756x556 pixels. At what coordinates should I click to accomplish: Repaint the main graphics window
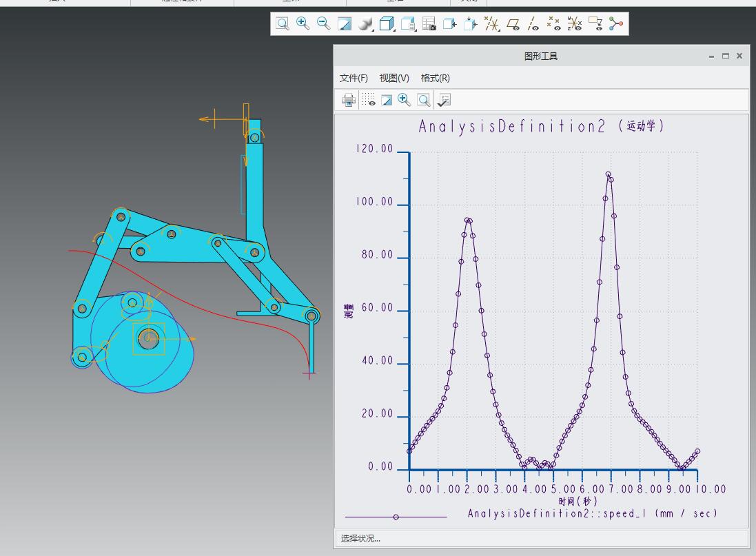point(345,23)
